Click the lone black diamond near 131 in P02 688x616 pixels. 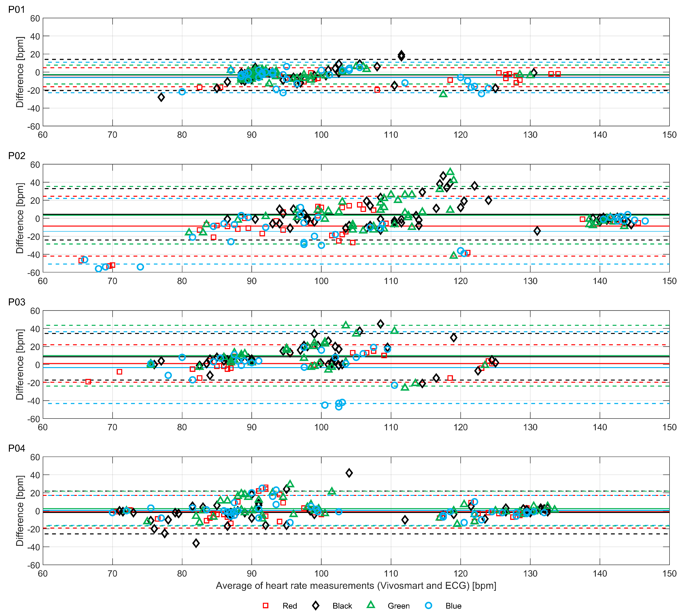(x=537, y=231)
